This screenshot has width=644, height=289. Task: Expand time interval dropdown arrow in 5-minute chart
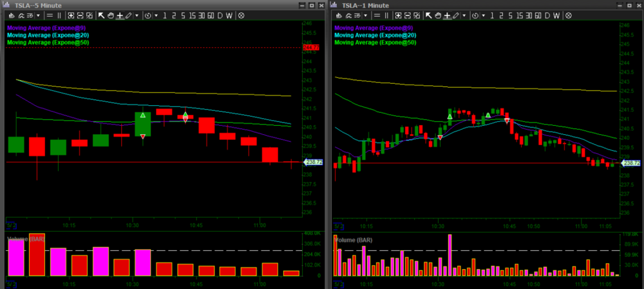point(155,15)
